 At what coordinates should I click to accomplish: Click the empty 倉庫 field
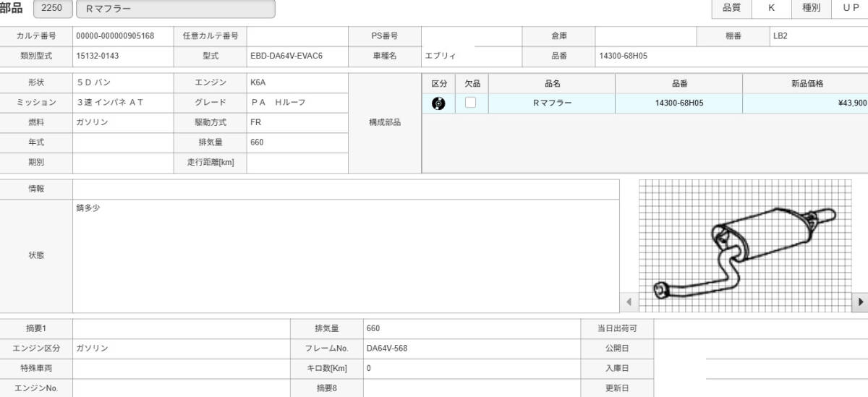pos(646,36)
